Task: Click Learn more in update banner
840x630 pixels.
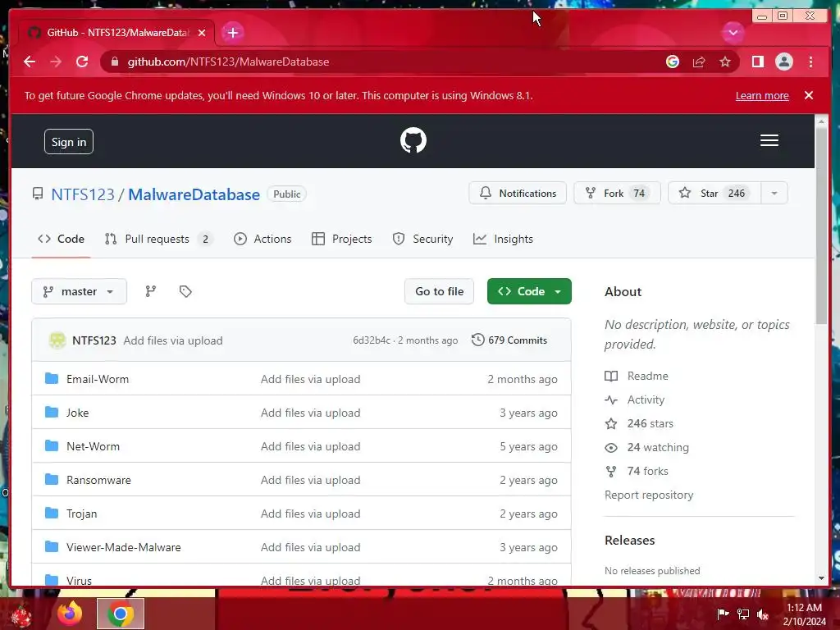Action: 762,95
